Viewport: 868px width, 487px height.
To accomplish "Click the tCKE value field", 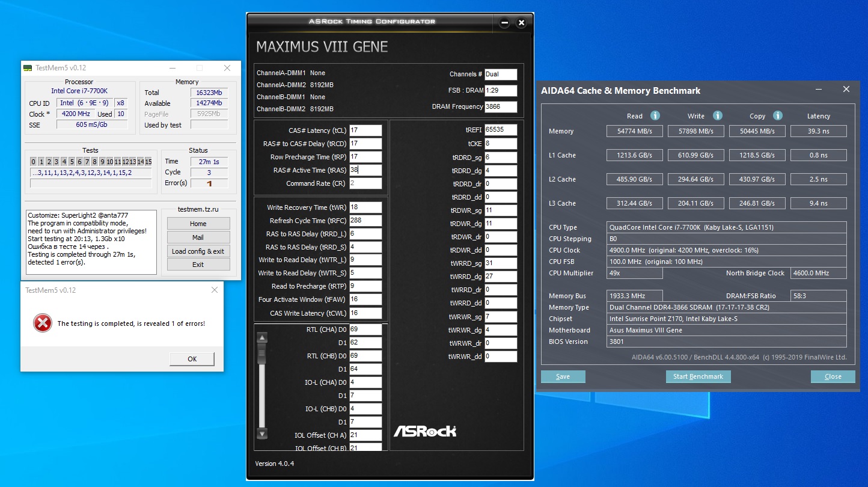I will click(501, 144).
